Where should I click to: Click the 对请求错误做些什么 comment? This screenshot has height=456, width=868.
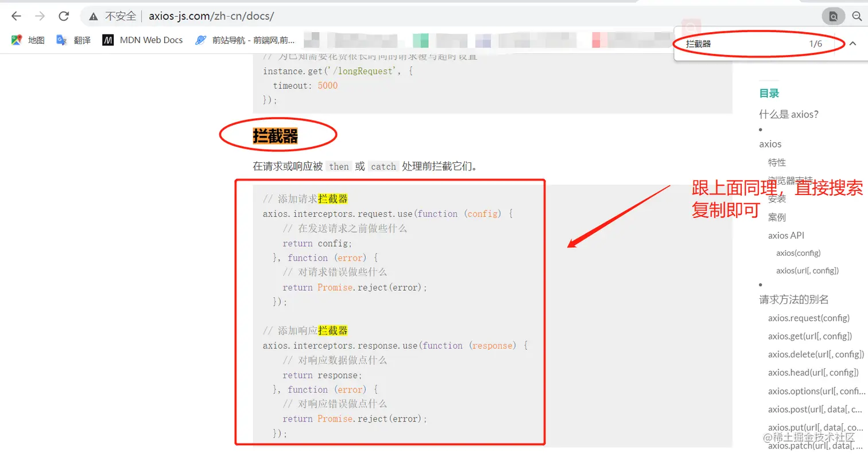click(x=335, y=272)
